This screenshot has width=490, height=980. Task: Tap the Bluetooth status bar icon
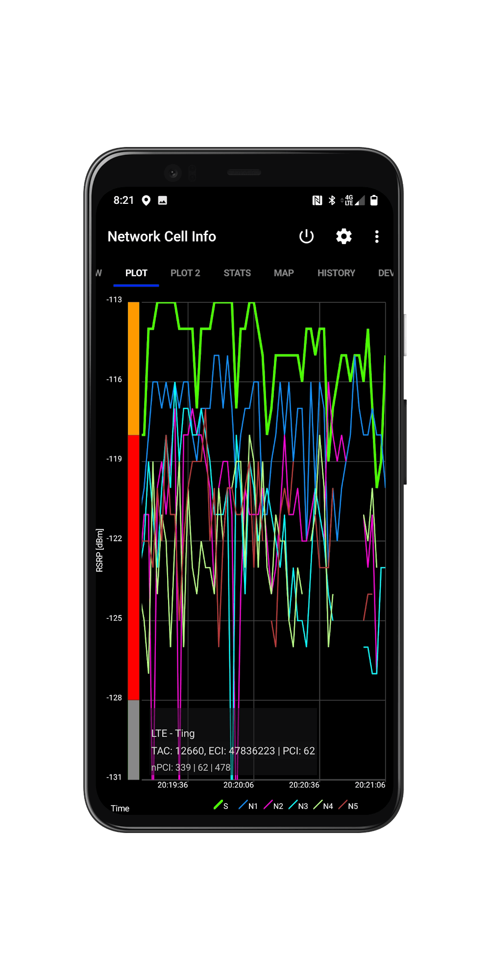click(332, 200)
